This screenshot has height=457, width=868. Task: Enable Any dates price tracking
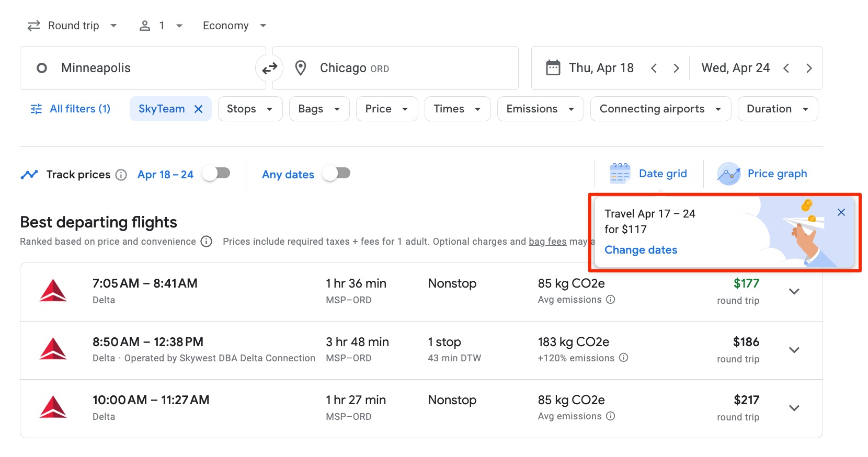(337, 173)
